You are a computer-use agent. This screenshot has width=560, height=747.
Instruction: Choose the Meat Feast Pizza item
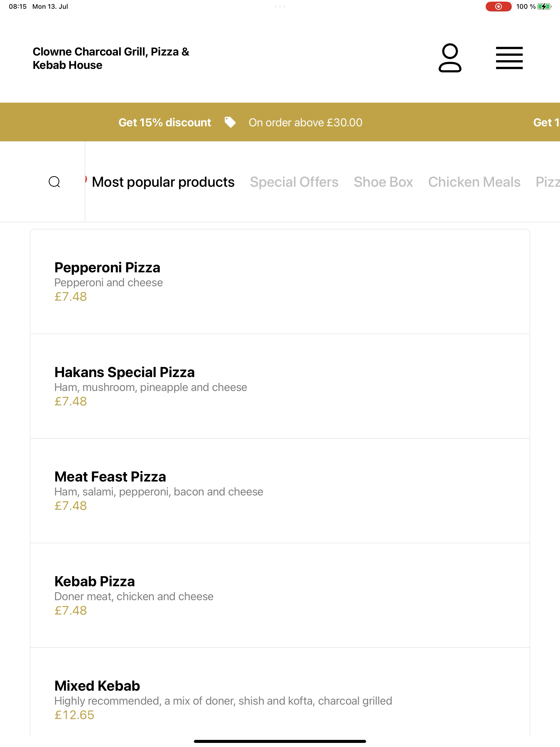tap(280, 491)
